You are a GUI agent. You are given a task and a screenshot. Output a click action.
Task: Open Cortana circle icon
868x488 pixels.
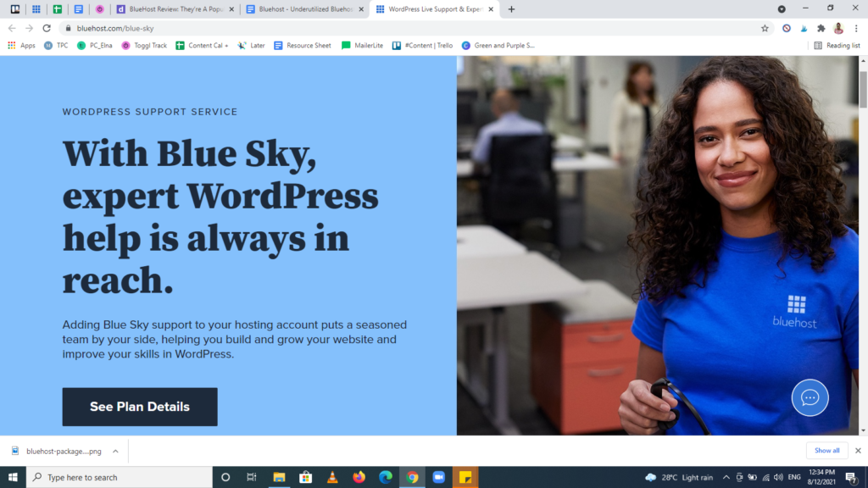225,477
